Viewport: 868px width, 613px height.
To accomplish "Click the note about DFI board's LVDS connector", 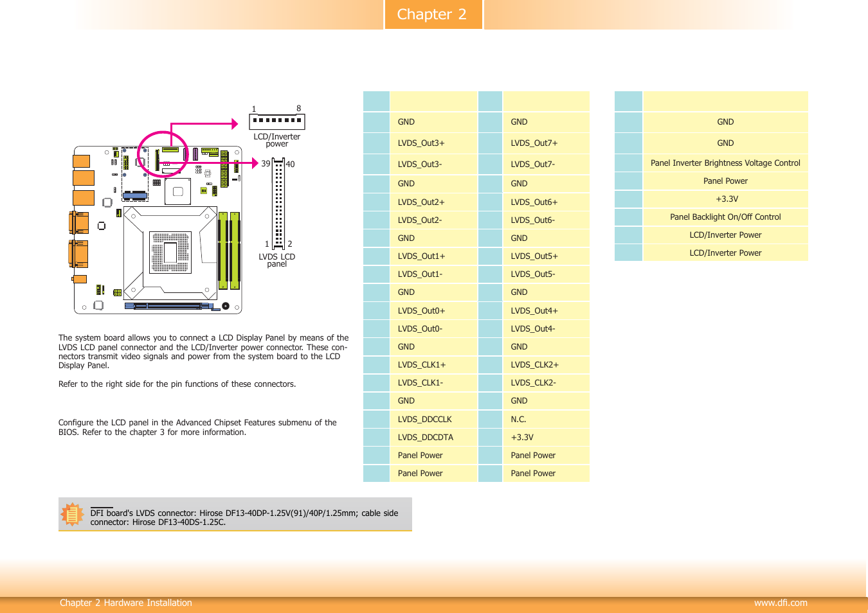I will click(x=244, y=517).
